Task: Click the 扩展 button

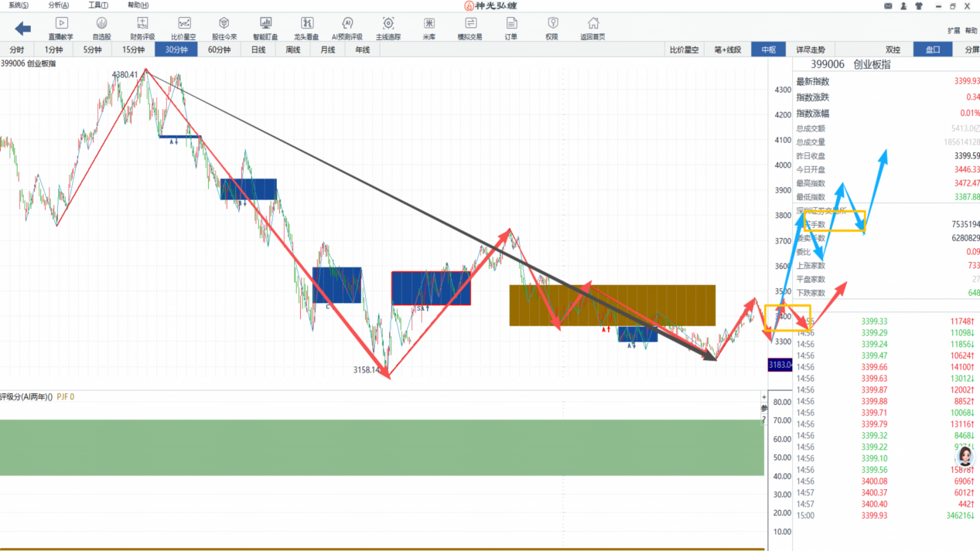Action: pyautogui.click(x=953, y=31)
